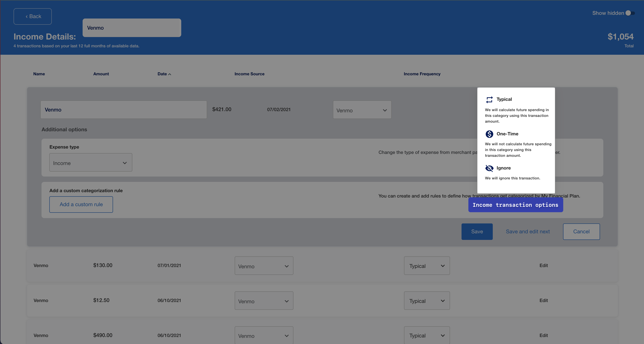
Task: Click the transaction name field containing Venmo
Action: pyautogui.click(x=123, y=110)
